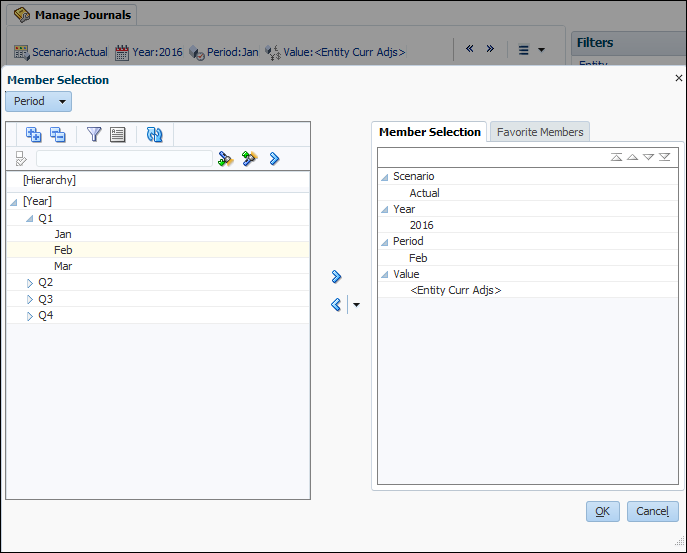Select Feb in the period tree

pos(63,250)
